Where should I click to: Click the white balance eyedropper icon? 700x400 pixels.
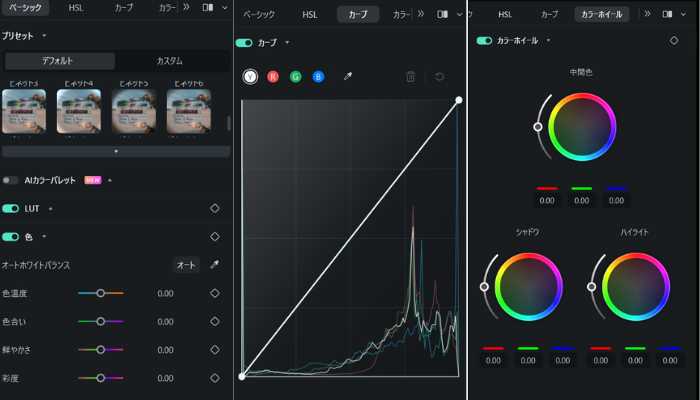(x=214, y=265)
